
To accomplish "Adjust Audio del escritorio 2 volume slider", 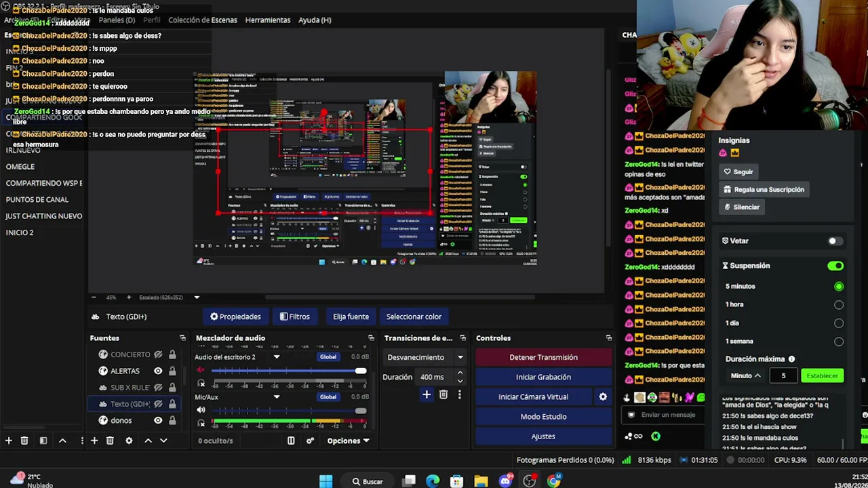I will (x=289, y=371).
